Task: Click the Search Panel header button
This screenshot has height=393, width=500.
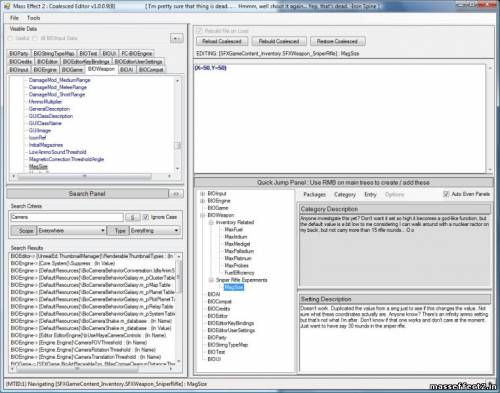Action: [x=87, y=194]
